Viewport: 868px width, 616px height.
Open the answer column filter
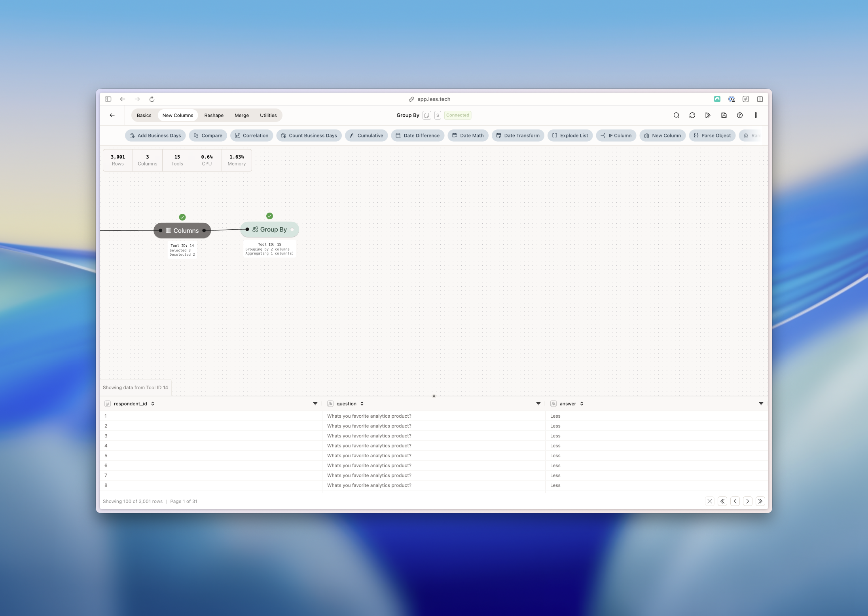pos(761,404)
